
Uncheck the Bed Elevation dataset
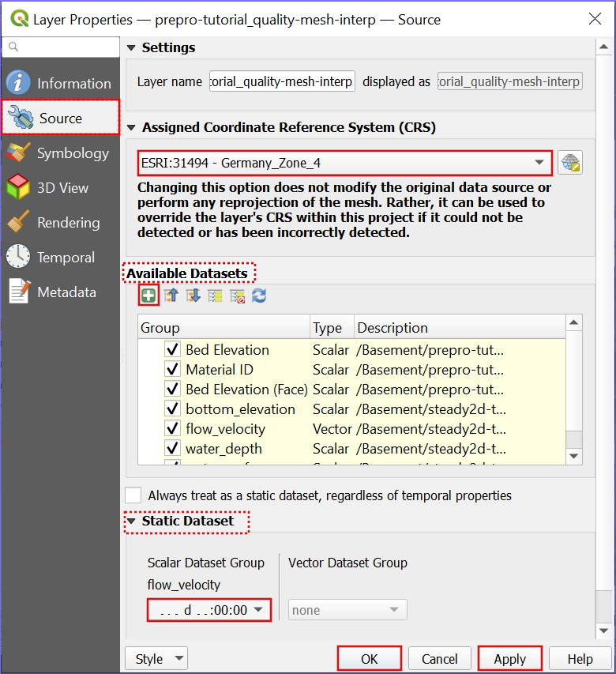(173, 350)
